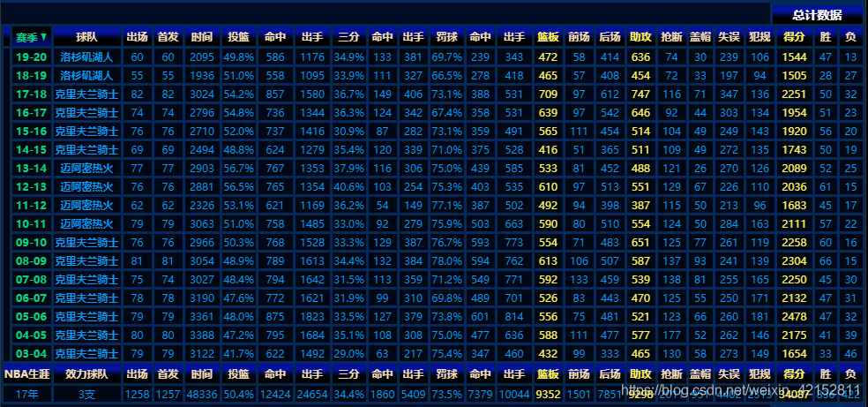Viewport: 868px width, 407px height.
Task: Select the 747 assists cell
Action: point(640,94)
